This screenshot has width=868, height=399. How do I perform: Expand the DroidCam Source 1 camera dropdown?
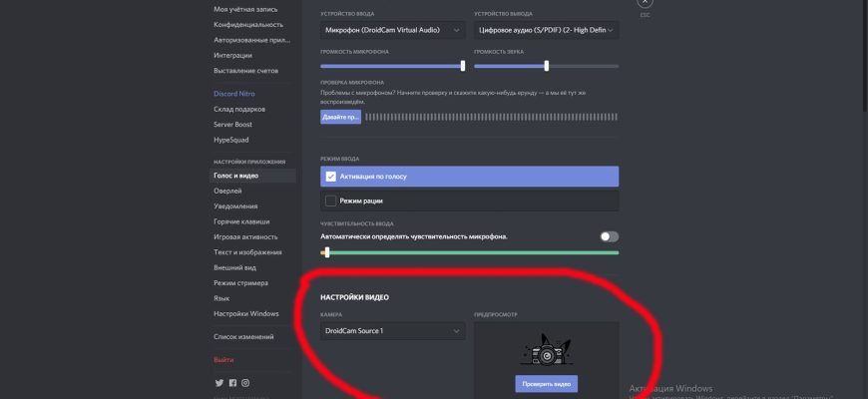pyautogui.click(x=392, y=331)
